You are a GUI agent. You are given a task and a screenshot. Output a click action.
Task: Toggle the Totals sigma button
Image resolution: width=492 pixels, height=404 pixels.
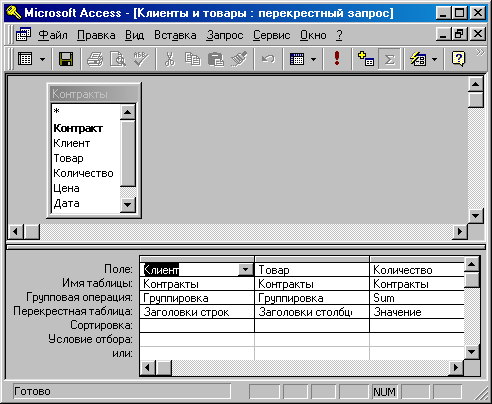click(389, 60)
